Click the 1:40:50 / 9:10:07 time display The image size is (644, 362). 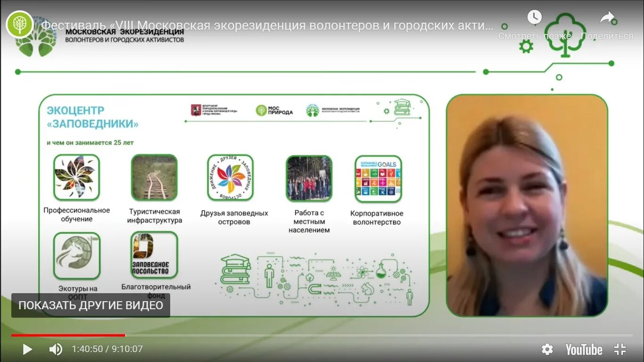[107, 349]
